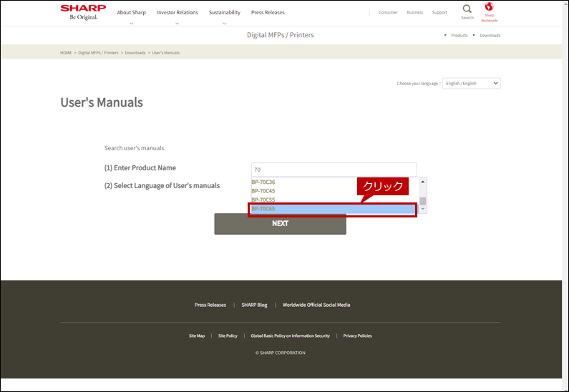Viewport: 569px width, 392px height.
Task: Select BP-70C65 from the product list
Action: pos(333,209)
